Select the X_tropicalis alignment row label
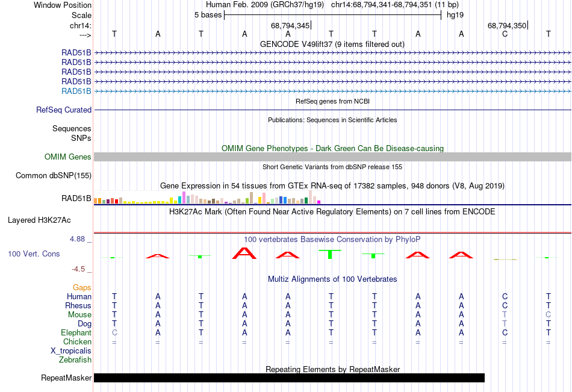The image size is (572, 392). (71, 351)
